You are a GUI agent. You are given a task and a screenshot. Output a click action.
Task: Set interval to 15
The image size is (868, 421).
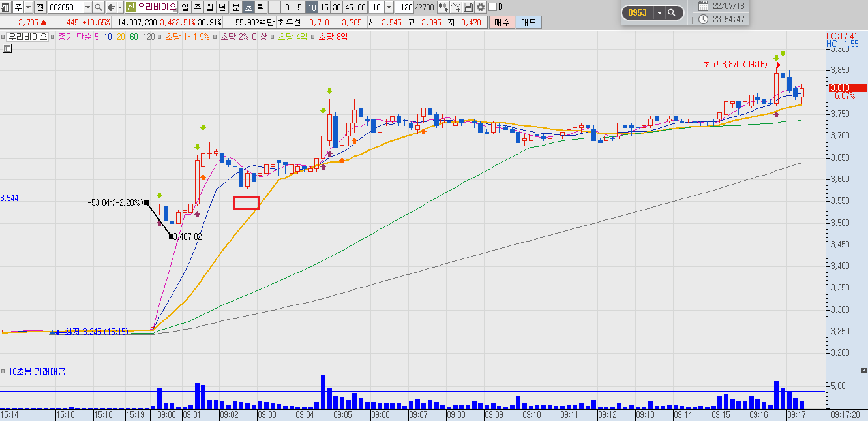tap(324, 7)
